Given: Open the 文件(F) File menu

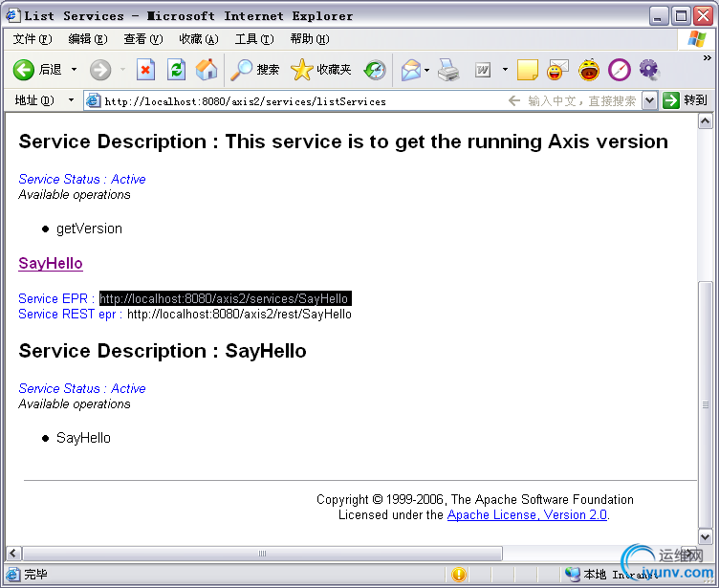Looking at the screenshot, I should pyautogui.click(x=33, y=39).
